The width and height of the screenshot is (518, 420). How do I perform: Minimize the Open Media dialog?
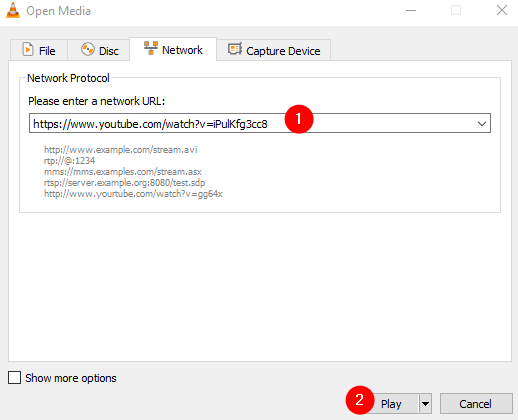tap(411, 10)
